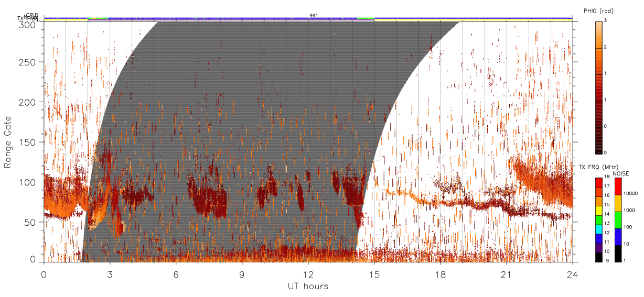
Task: Select the red swatch in NOISE legend
Action: pos(617,186)
